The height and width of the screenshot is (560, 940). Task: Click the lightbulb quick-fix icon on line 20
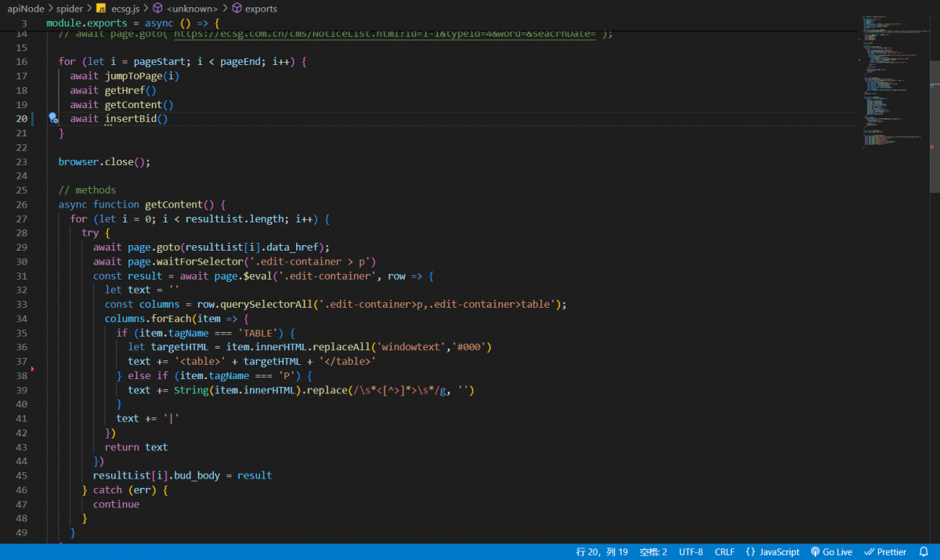pos(52,118)
